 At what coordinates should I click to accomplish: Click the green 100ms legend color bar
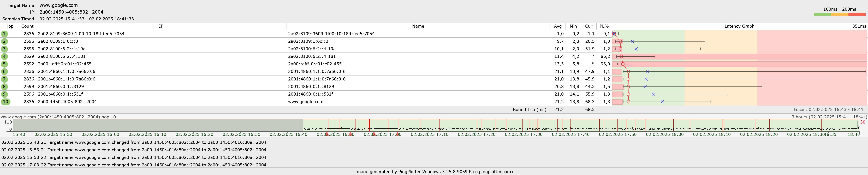pos(822,15)
